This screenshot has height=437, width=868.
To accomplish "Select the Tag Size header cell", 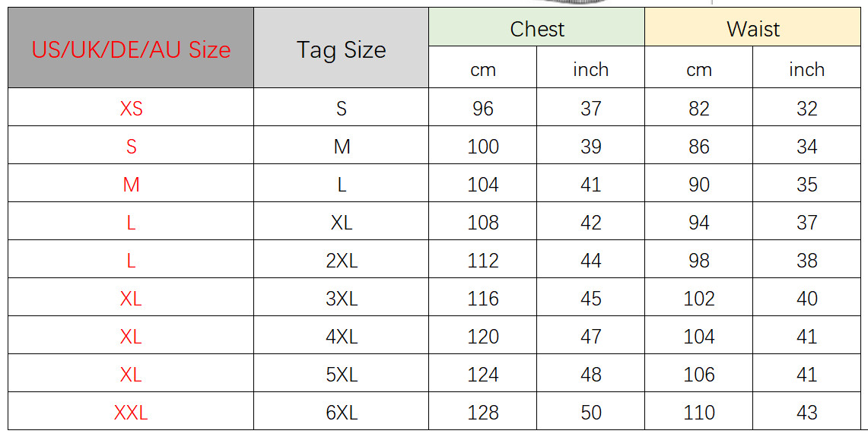I will (341, 48).
